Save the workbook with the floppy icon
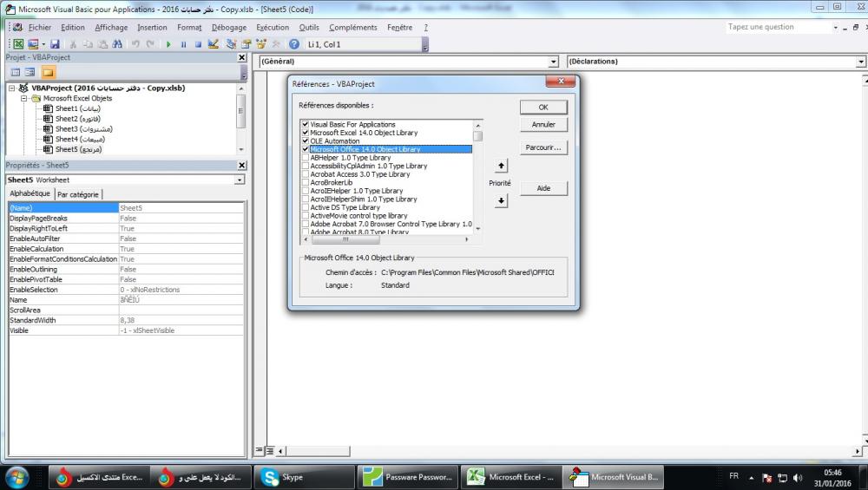This screenshot has height=490, width=868. coord(55,44)
